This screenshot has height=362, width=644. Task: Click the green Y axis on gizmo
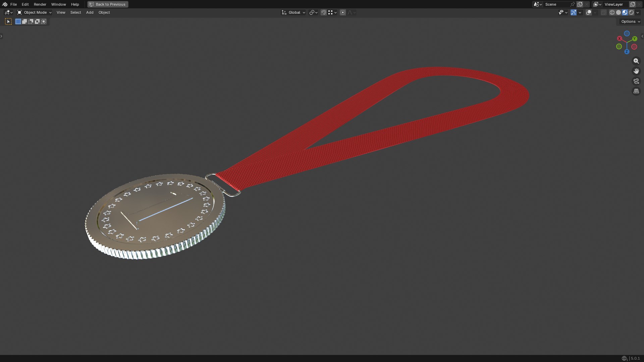tap(635, 39)
